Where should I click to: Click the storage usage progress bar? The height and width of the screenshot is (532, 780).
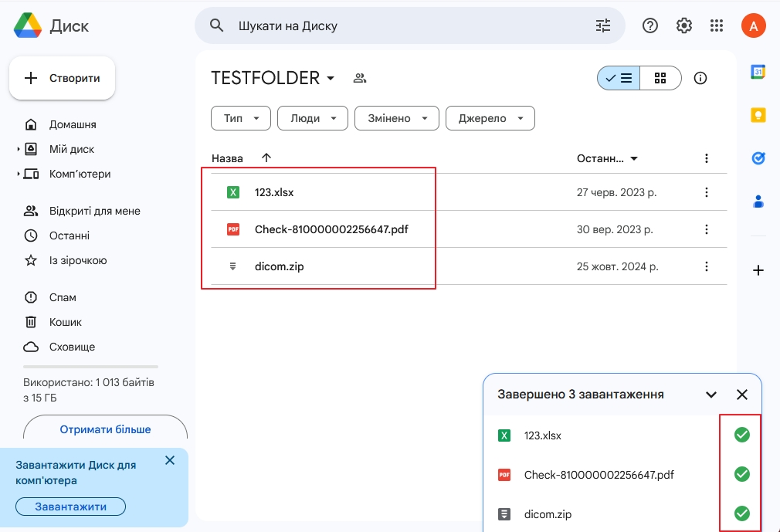(90, 367)
